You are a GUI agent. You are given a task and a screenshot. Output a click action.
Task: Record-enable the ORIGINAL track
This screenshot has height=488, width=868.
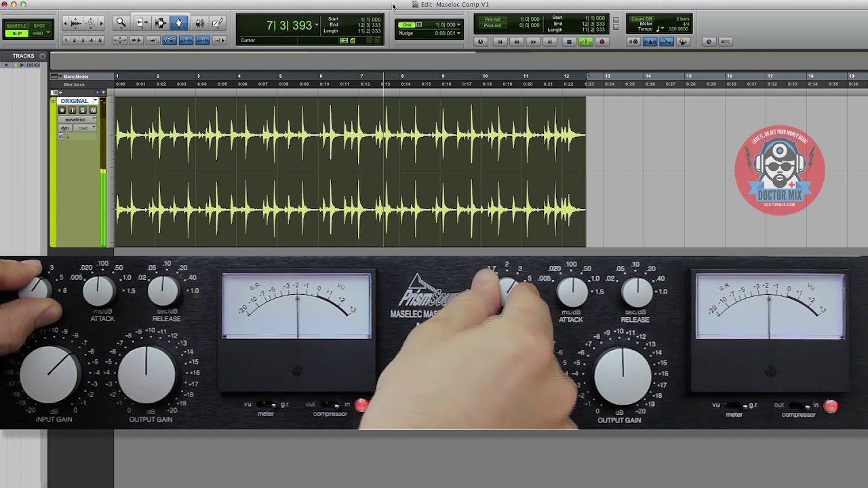coord(62,110)
